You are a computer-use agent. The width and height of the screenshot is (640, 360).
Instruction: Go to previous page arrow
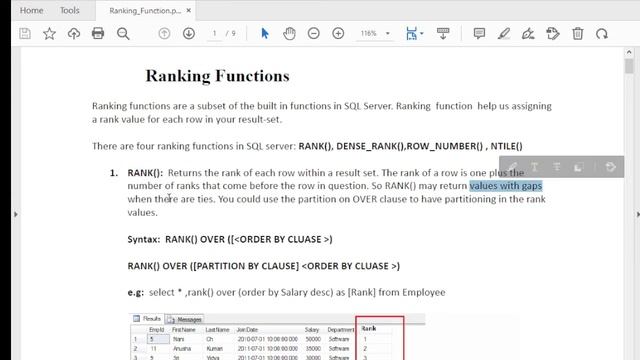pos(164,33)
